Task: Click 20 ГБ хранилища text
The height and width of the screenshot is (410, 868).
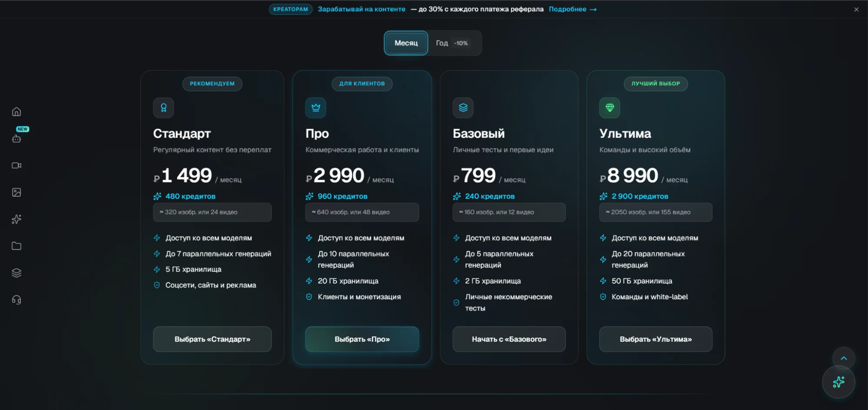Action: click(x=348, y=281)
